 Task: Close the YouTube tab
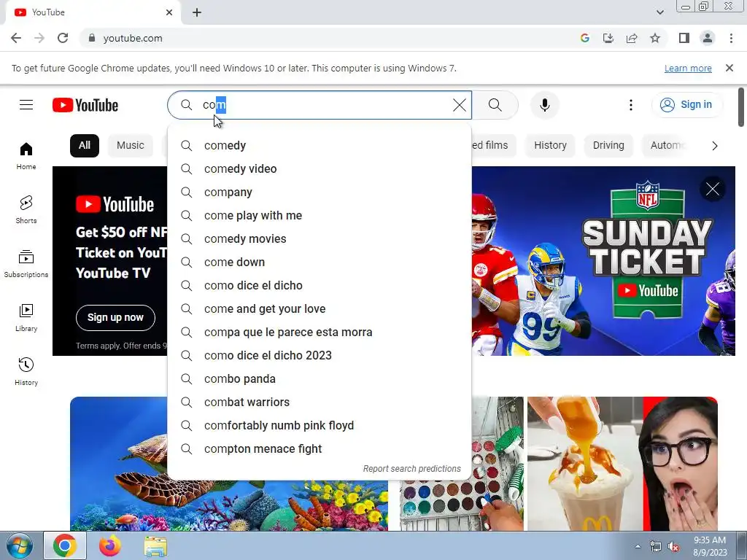tap(169, 12)
